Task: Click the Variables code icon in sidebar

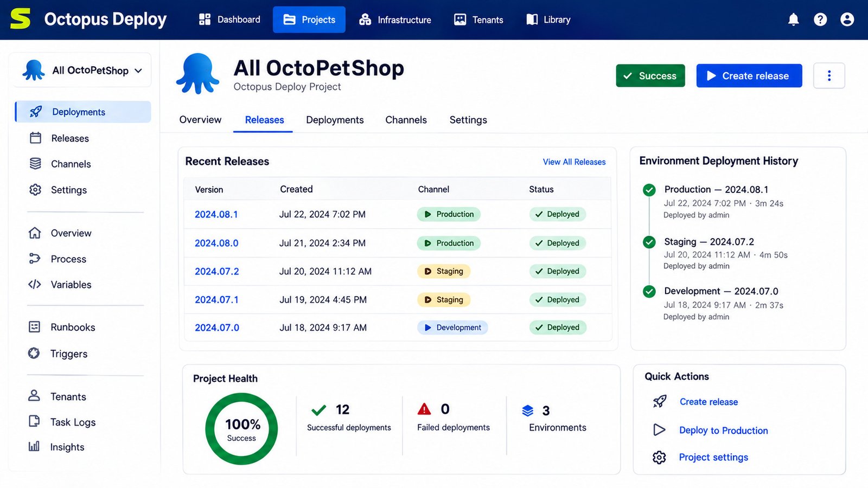Action: (x=35, y=284)
